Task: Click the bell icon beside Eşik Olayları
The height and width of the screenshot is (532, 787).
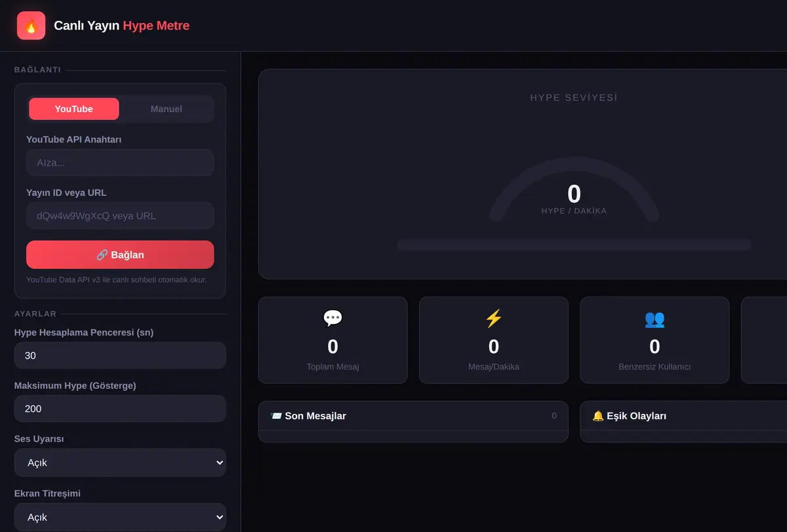Action: 598,416
